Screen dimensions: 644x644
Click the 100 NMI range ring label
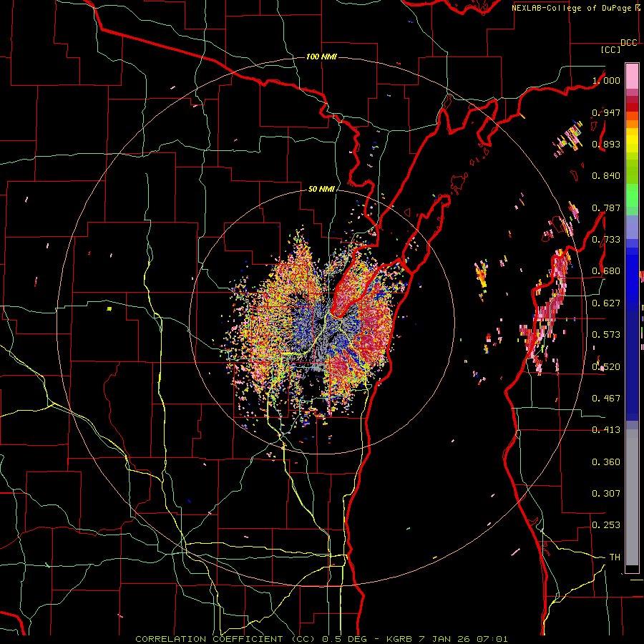point(321,57)
